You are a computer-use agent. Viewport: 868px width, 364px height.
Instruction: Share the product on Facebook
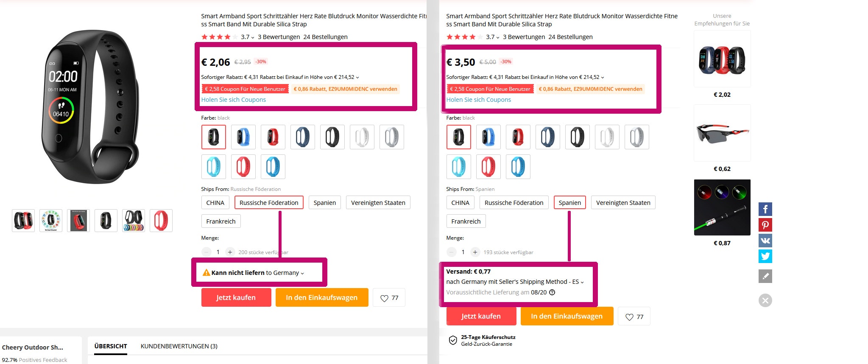tap(765, 209)
